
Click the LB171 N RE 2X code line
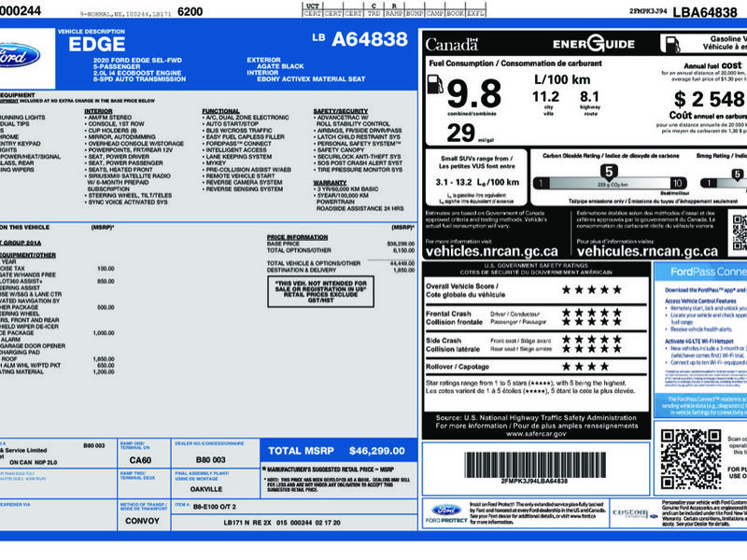click(x=282, y=523)
